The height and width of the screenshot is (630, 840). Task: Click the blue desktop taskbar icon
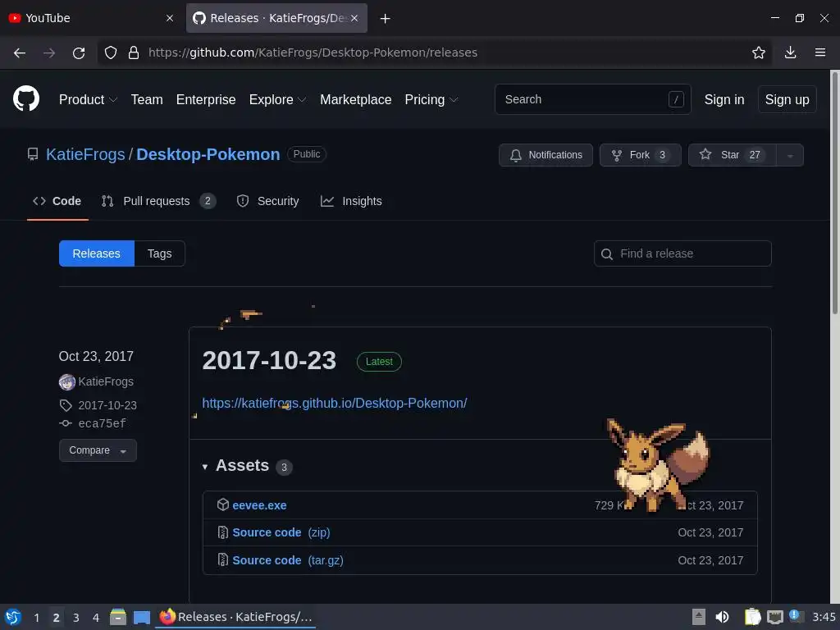[142, 618]
